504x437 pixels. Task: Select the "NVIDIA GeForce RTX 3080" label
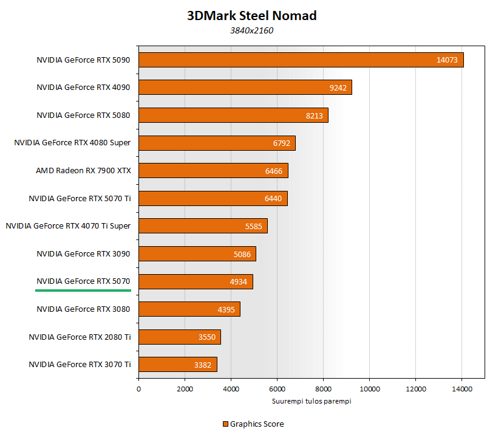[x=83, y=309]
